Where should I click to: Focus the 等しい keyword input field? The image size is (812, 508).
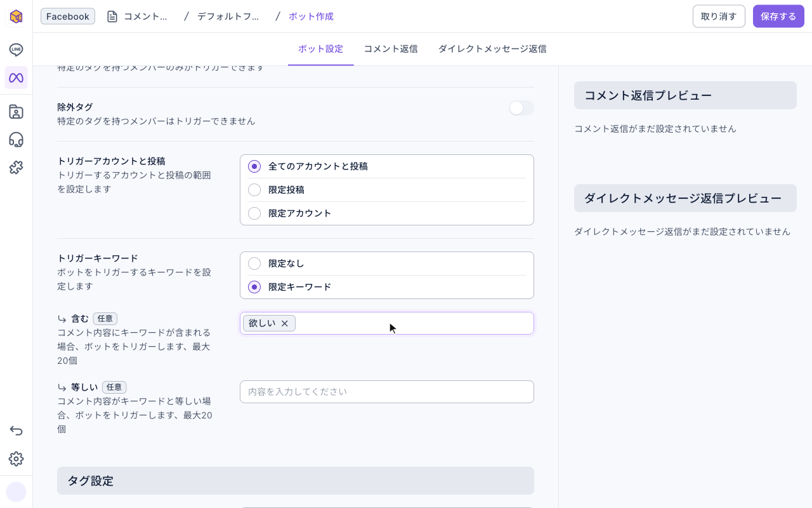click(387, 392)
